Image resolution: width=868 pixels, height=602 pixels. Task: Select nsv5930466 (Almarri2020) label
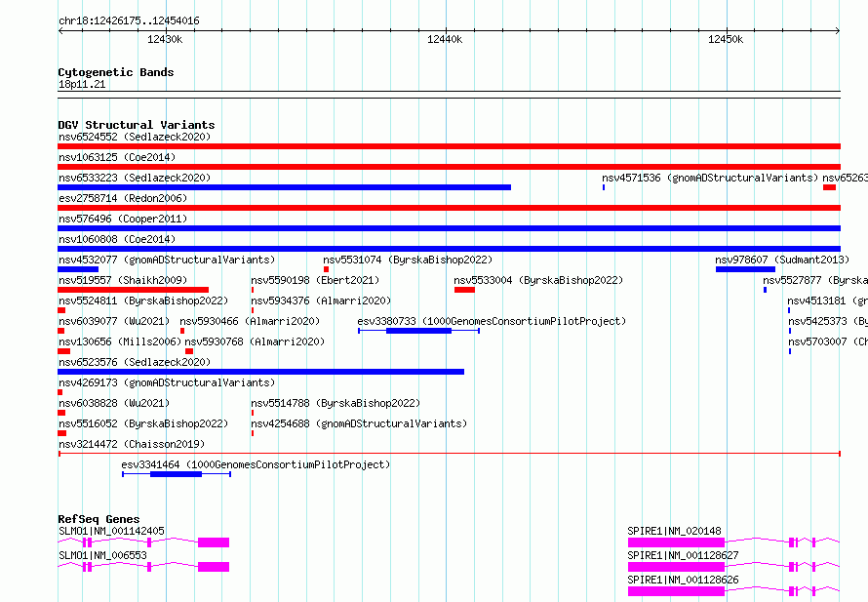click(x=250, y=321)
